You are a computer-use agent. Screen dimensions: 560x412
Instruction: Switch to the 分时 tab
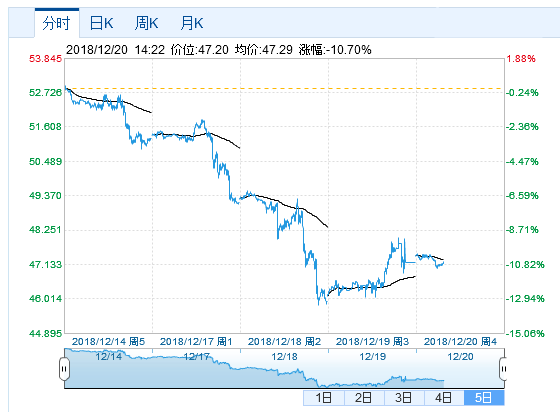pos(56,23)
